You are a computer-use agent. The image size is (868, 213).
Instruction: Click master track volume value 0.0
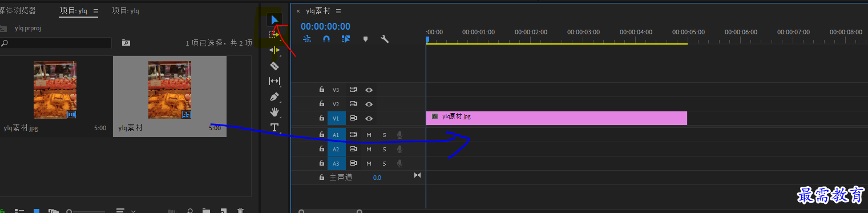tap(377, 178)
